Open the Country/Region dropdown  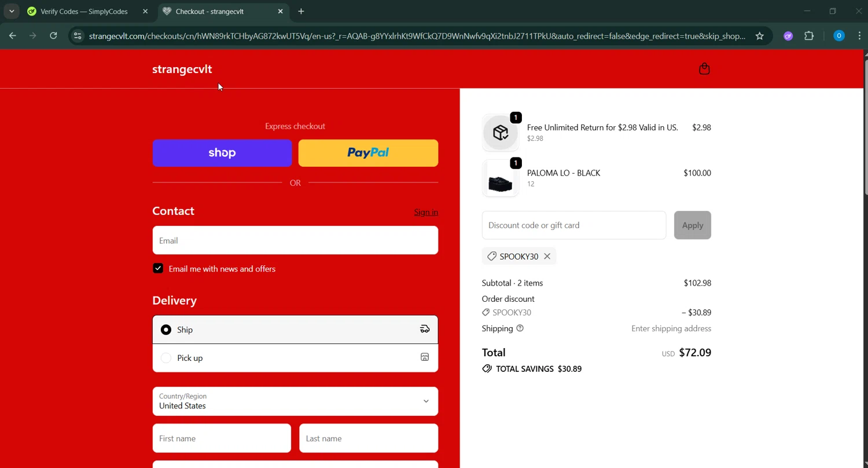295,401
